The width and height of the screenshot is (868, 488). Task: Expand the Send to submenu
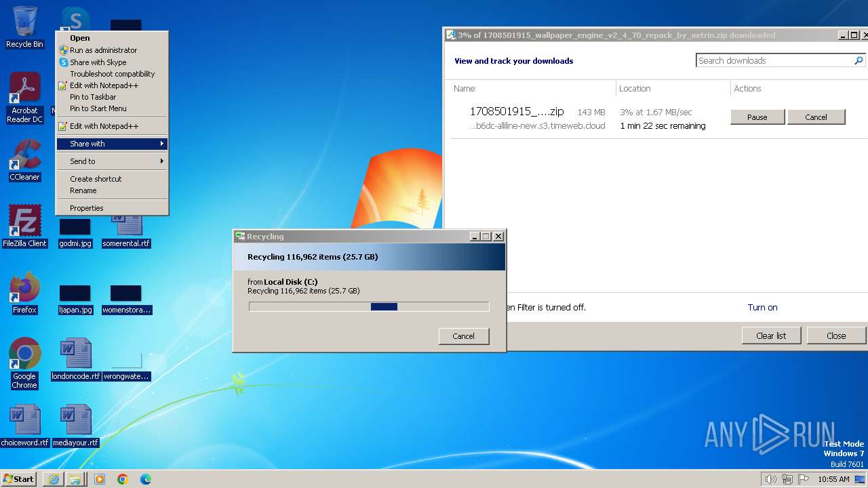112,161
